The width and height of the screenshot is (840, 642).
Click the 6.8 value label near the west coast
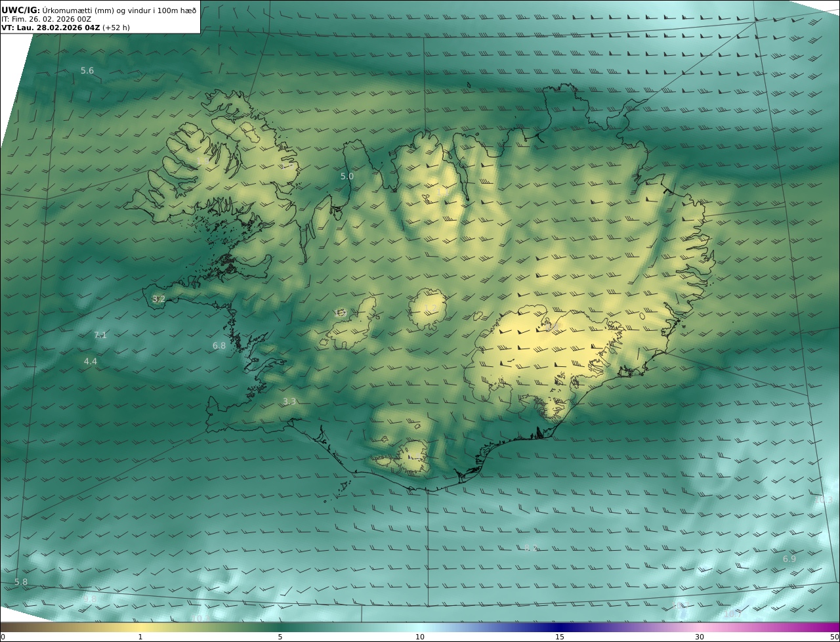click(x=219, y=346)
